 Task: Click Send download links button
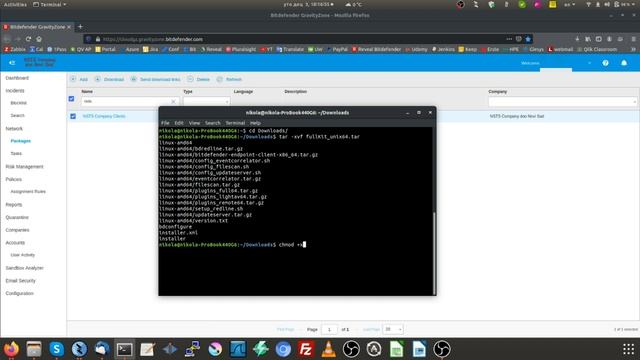coord(156,79)
